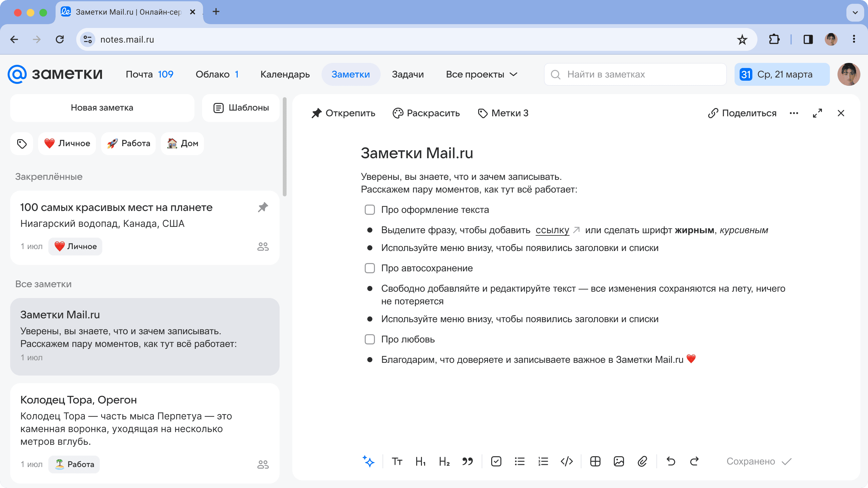Click the insert image icon
Image resolution: width=868 pixels, height=488 pixels.
(x=619, y=461)
